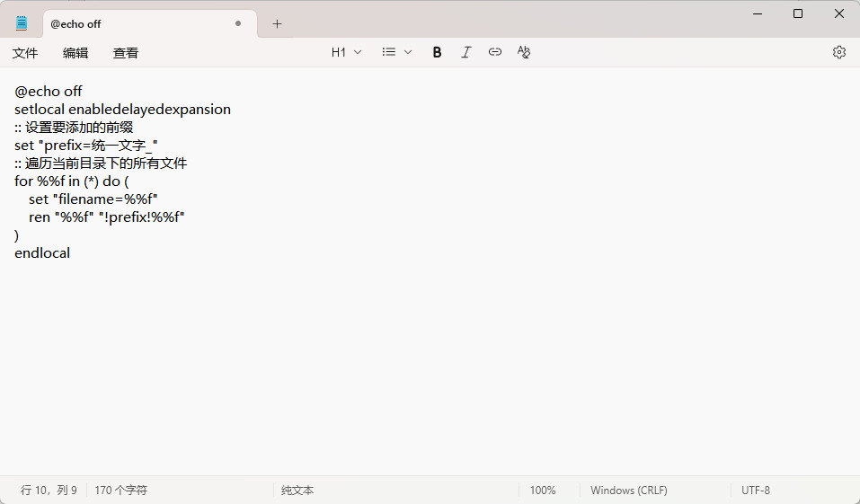Click the line 'set "prefix=统一文字_"'
This screenshot has height=504, width=860.
86,146
